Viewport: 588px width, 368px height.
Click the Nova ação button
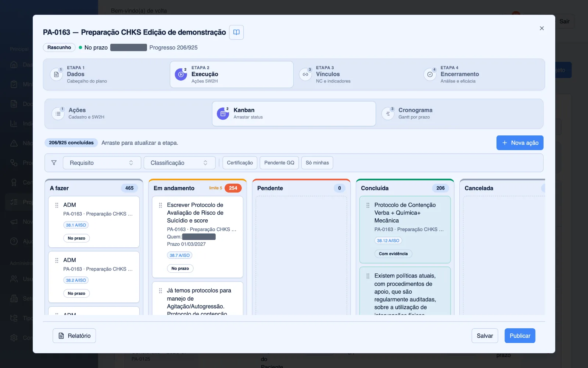tap(520, 143)
